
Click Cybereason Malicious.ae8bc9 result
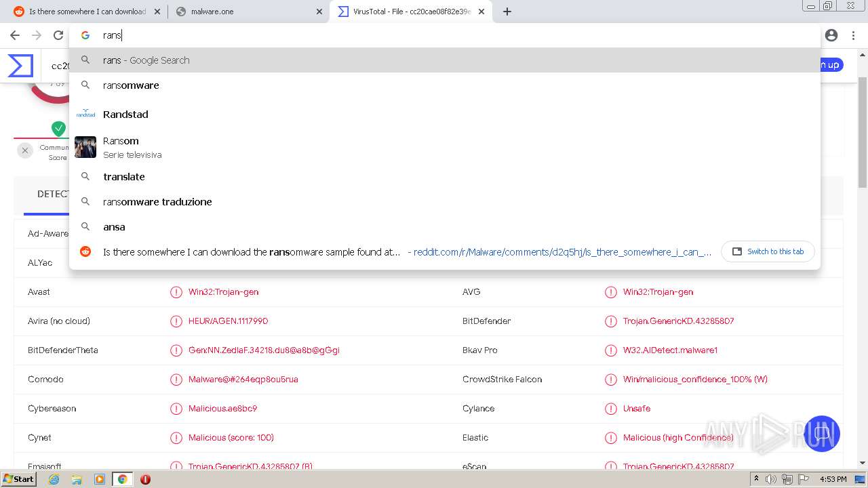[222, 409]
